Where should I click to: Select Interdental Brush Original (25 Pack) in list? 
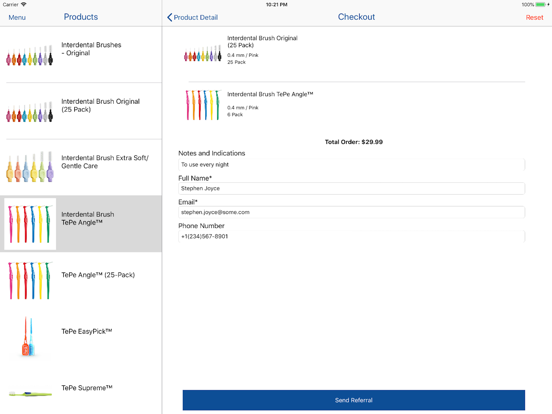click(81, 111)
